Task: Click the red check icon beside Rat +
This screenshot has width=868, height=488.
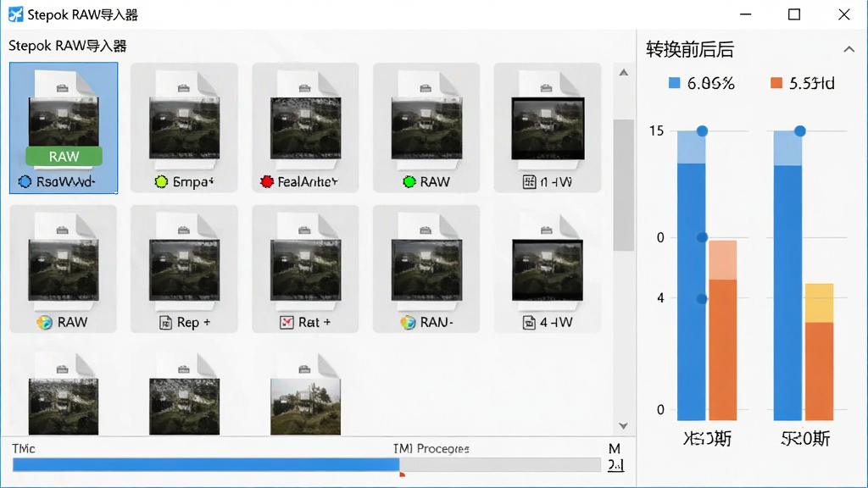Action: click(287, 322)
